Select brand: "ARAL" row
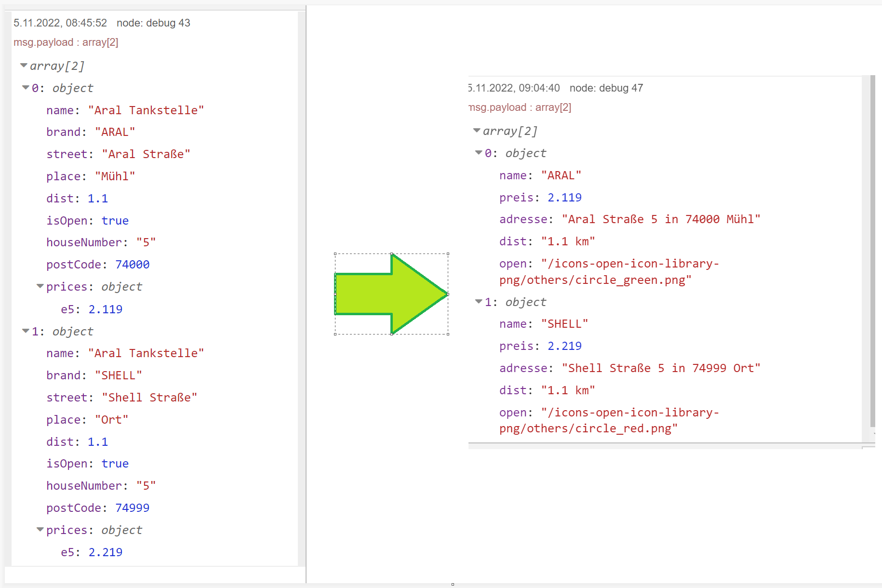Screen dimensions: 882x588 [91, 132]
